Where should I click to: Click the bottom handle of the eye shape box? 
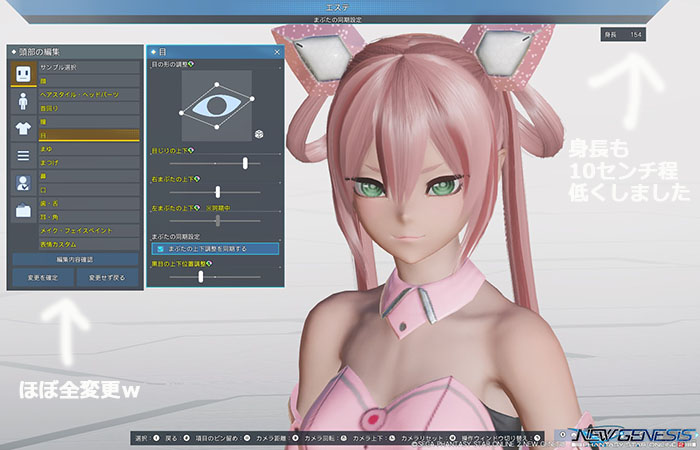(217, 127)
